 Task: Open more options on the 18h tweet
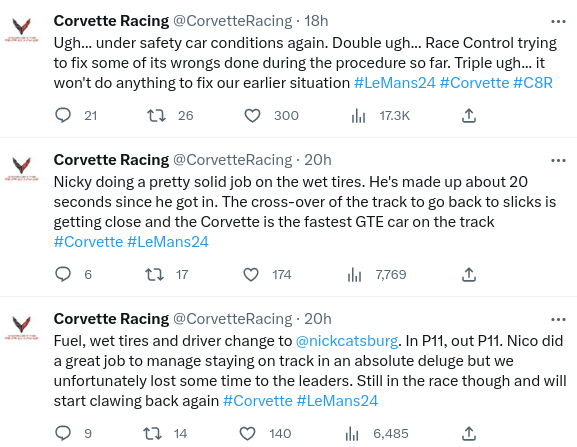point(558,22)
